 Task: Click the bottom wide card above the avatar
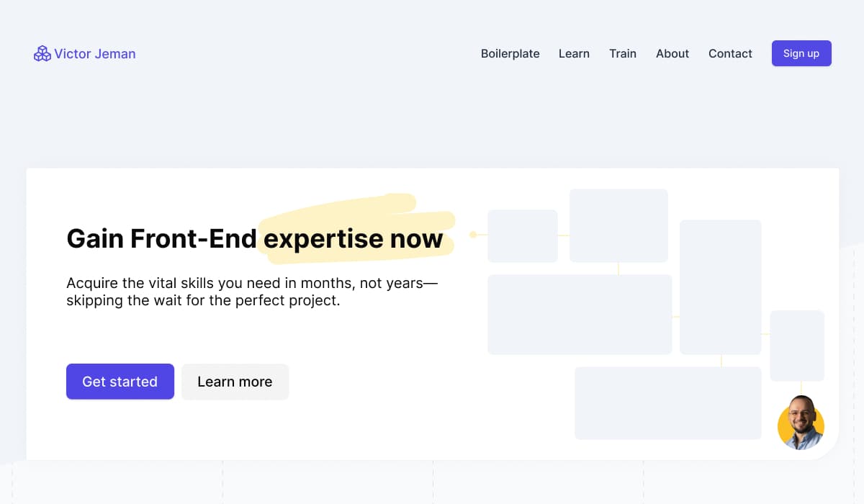(x=667, y=403)
